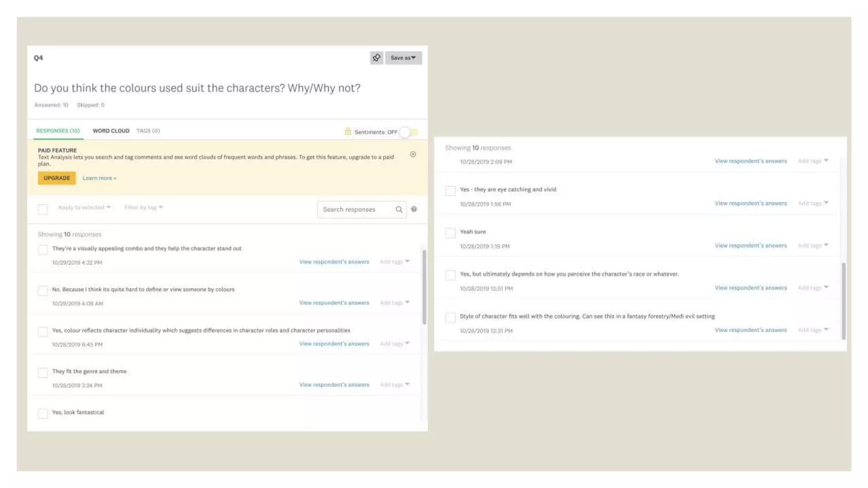This screenshot has width=868, height=488.
Task: Dismiss the paid feature banner close icon
Action: click(413, 154)
